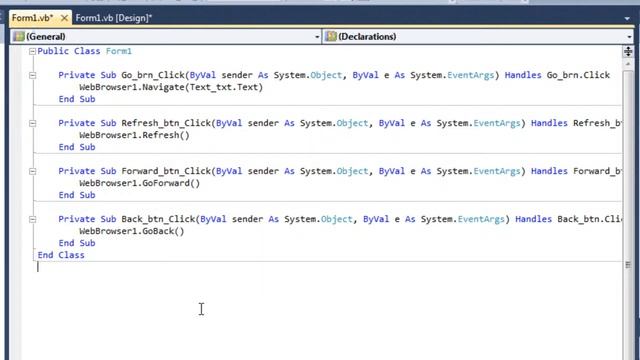Click the (General) dropdown class icon

18,36
